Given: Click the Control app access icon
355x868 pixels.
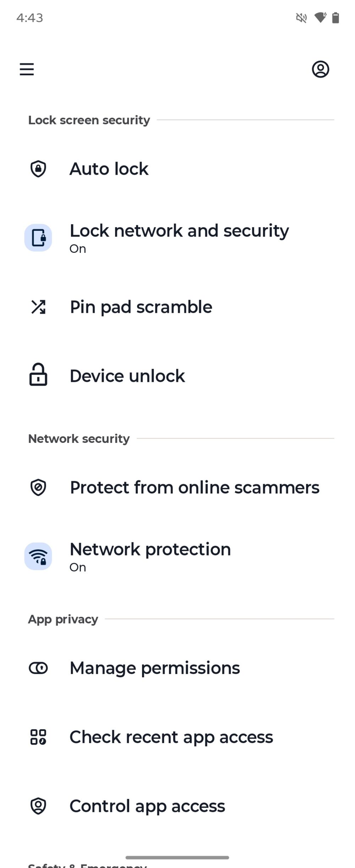Looking at the screenshot, I should [x=38, y=806].
